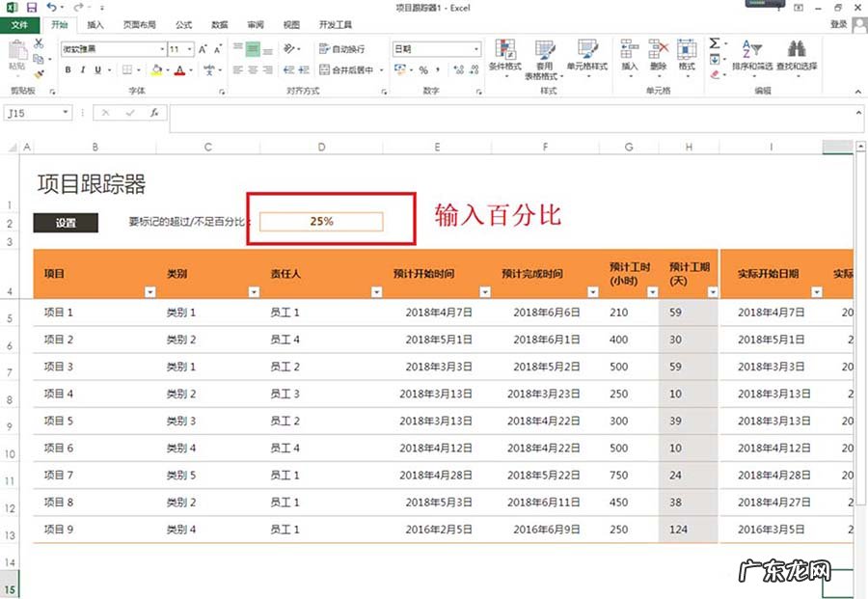Toggle italic formatting

coord(82,69)
